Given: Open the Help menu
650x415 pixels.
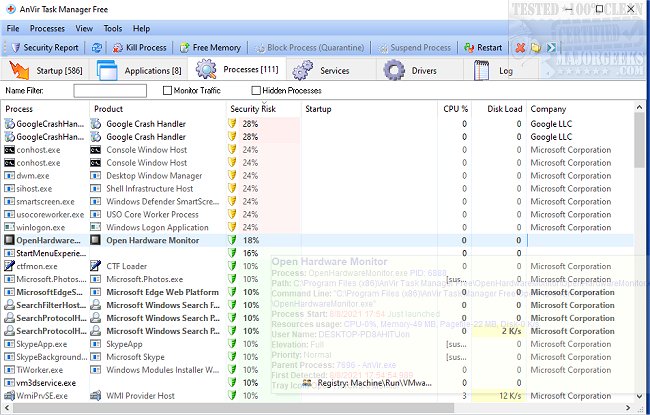Looking at the screenshot, I should [141, 28].
